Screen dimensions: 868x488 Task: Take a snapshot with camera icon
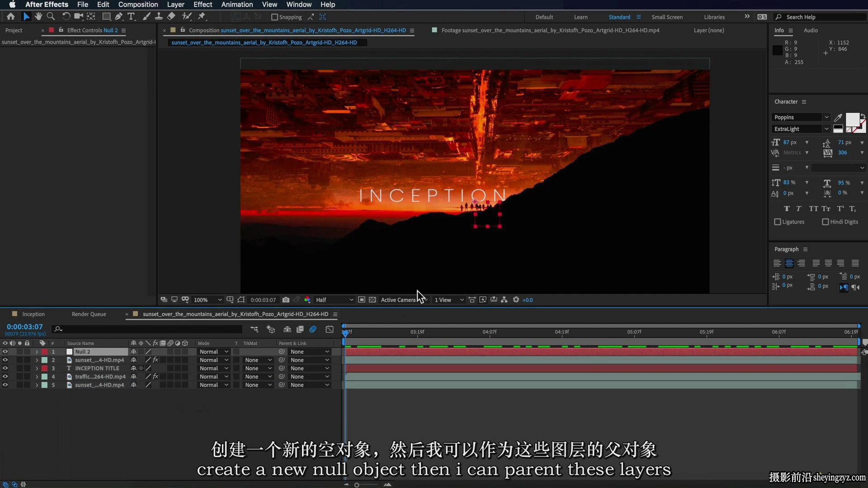[x=286, y=300]
